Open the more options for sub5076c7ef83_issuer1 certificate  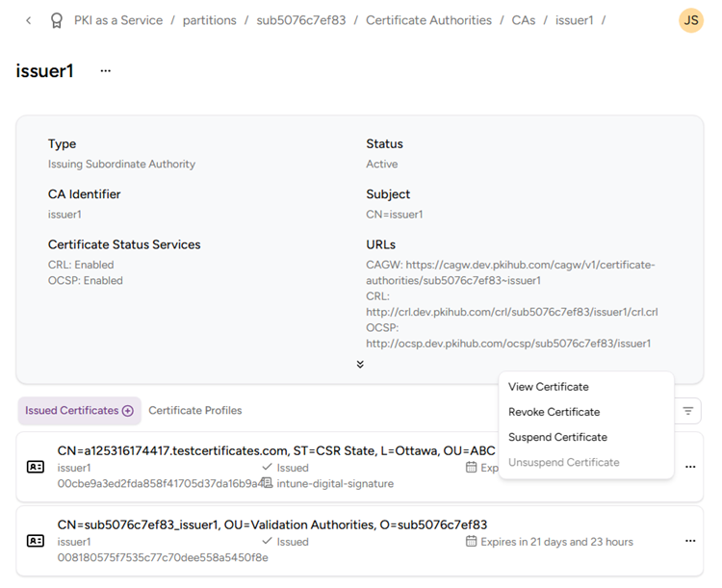[x=689, y=541]
